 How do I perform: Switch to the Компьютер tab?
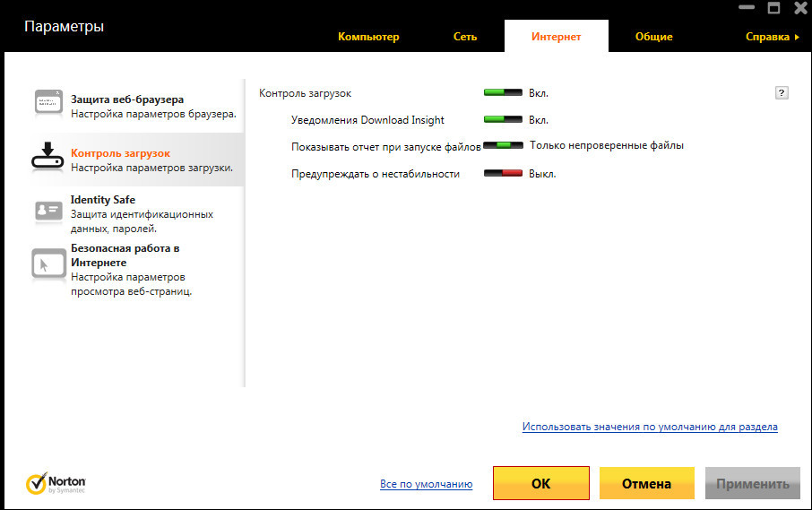[x=368, y=38]
